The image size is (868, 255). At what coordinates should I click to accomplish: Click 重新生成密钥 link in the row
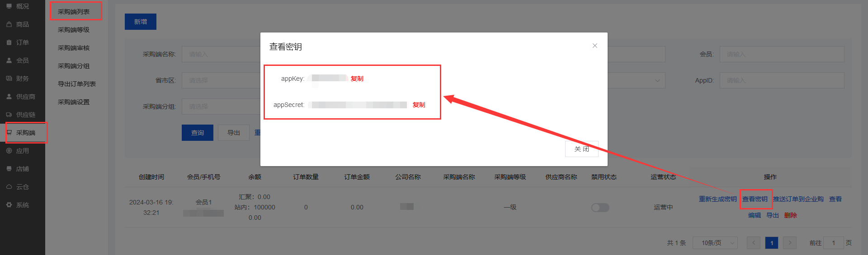pyautogui.click(x=718, y=199)
